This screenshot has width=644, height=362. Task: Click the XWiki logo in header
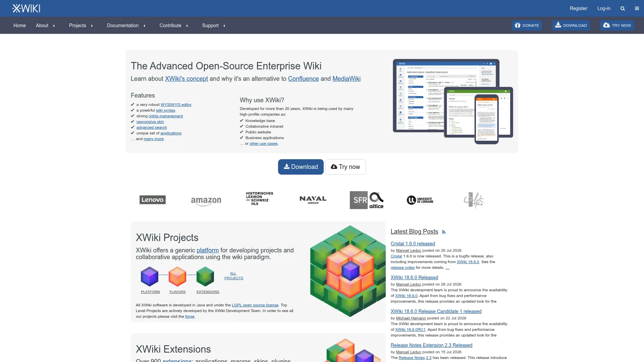(26, 8)
